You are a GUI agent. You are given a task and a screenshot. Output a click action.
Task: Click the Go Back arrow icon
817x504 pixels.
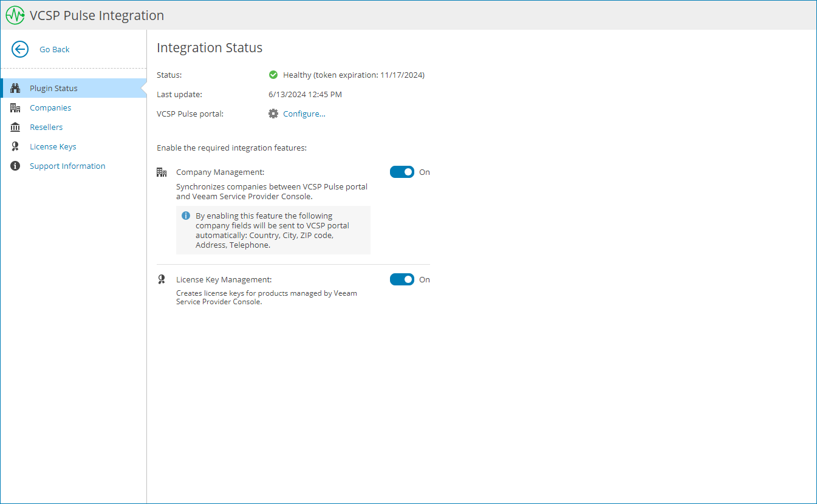(x=20, y=49)
